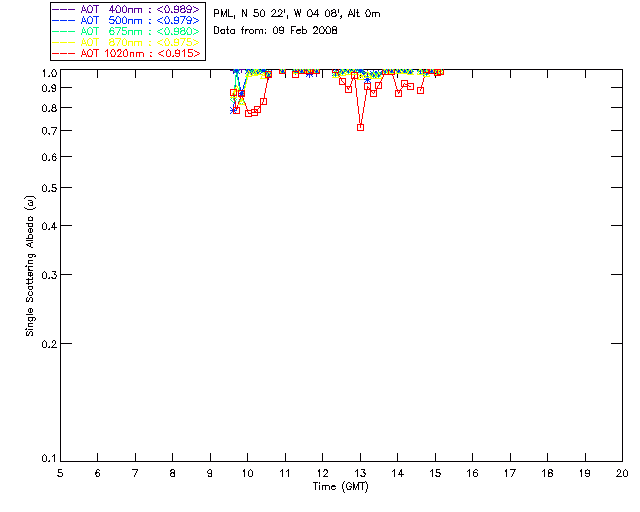
Task: Click y-axis tick label 0.7
Action: pyautogui.click(x=49, y=131)
